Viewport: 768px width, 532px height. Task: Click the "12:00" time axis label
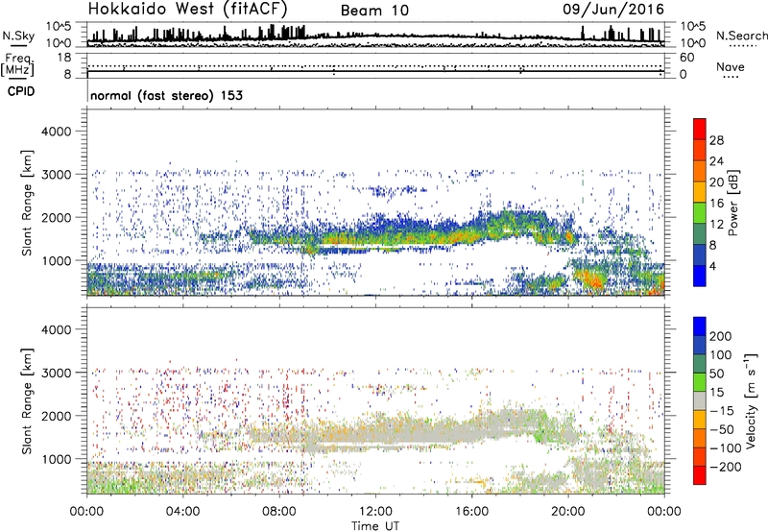(x=375, y=512)
